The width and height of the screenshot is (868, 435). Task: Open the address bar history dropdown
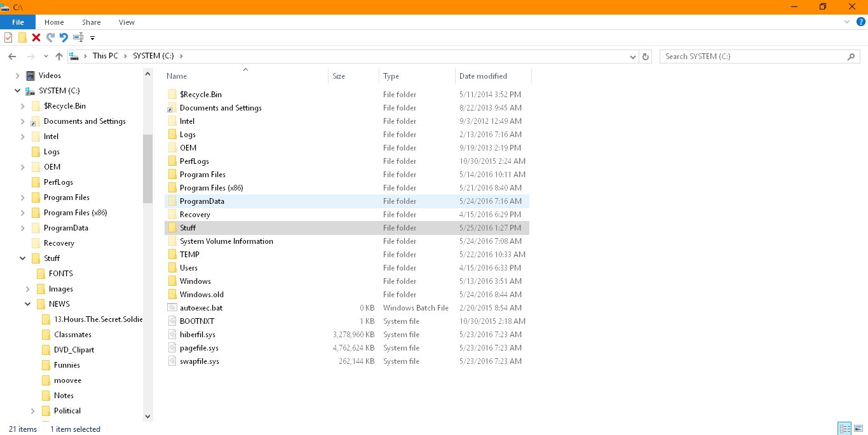634,57
